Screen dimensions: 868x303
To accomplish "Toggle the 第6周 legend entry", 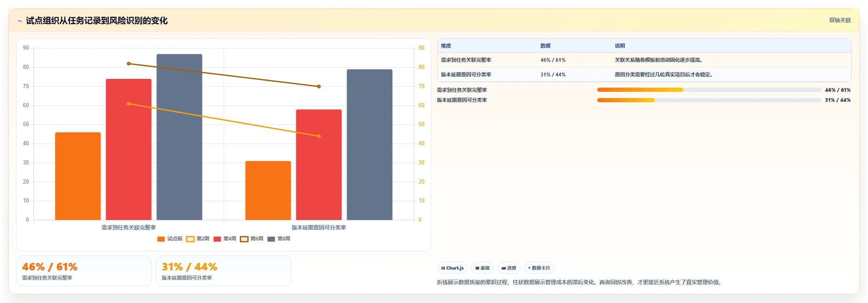I will point(252,239).
